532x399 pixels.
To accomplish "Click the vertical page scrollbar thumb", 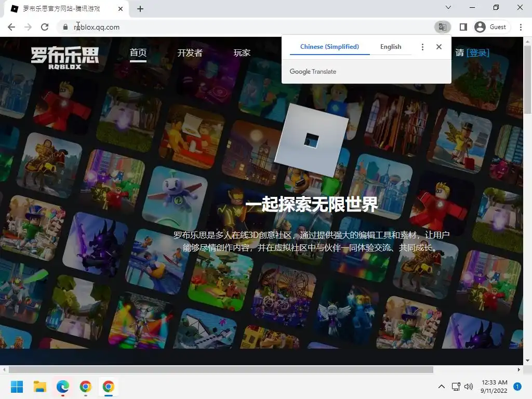I will [527, 79].
